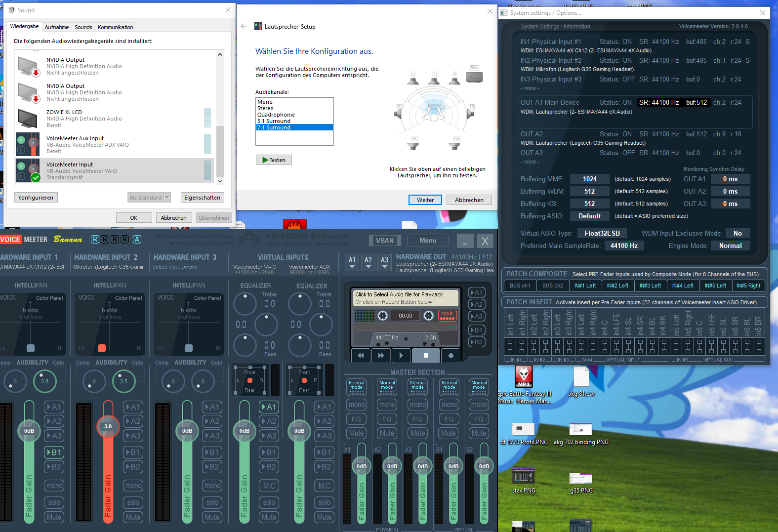The image size is (778, 532).
Task: Open the A3 hardware out device dropdown
Action: coord(385,262)
